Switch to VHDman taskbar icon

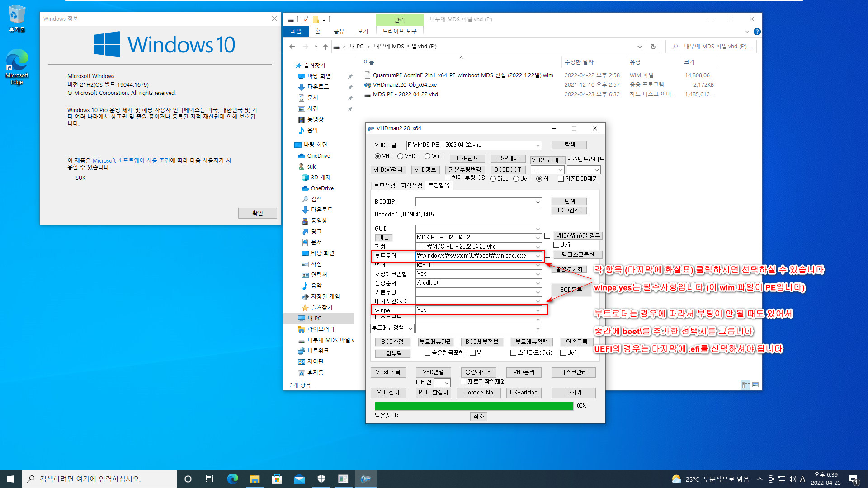[365, 479]
